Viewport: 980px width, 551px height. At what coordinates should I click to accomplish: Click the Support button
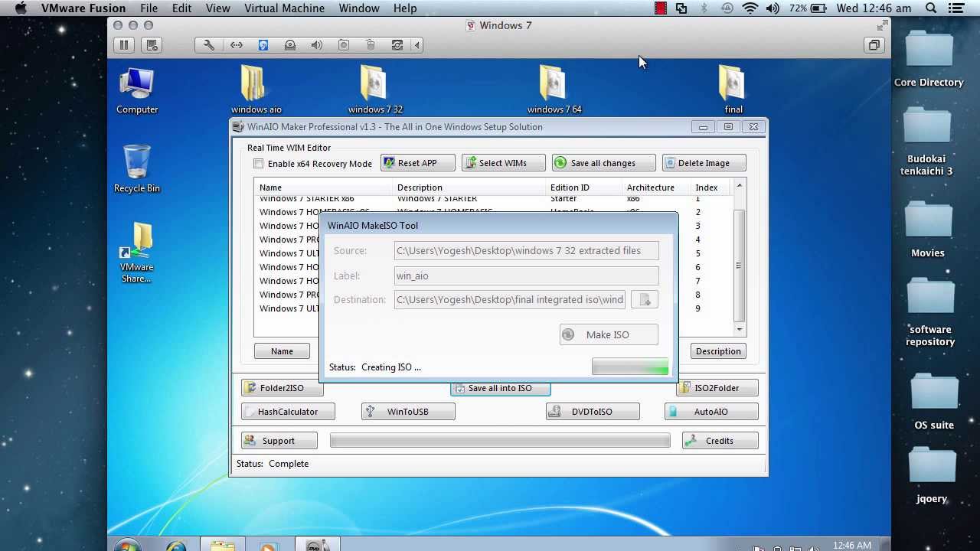279,441
